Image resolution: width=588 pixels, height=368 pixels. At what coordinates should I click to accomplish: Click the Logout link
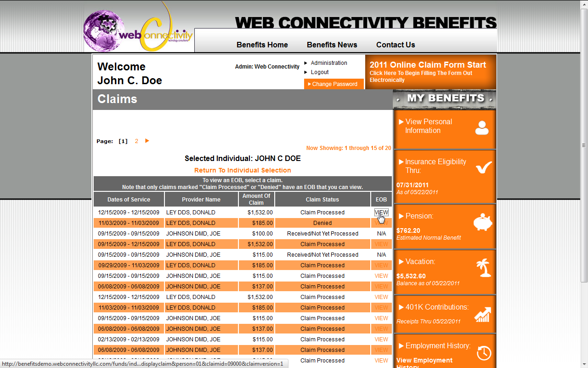320,72
